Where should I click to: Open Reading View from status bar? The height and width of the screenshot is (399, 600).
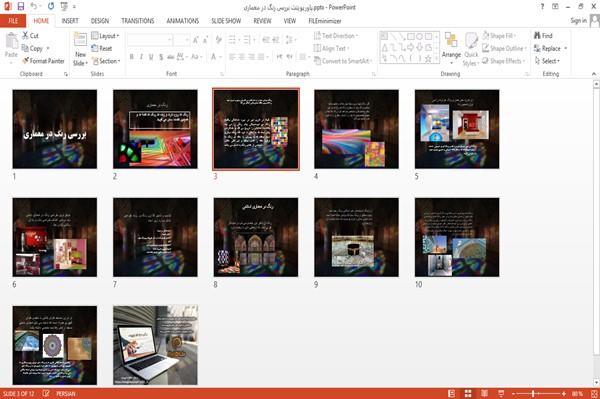click(x=484, y=394)
